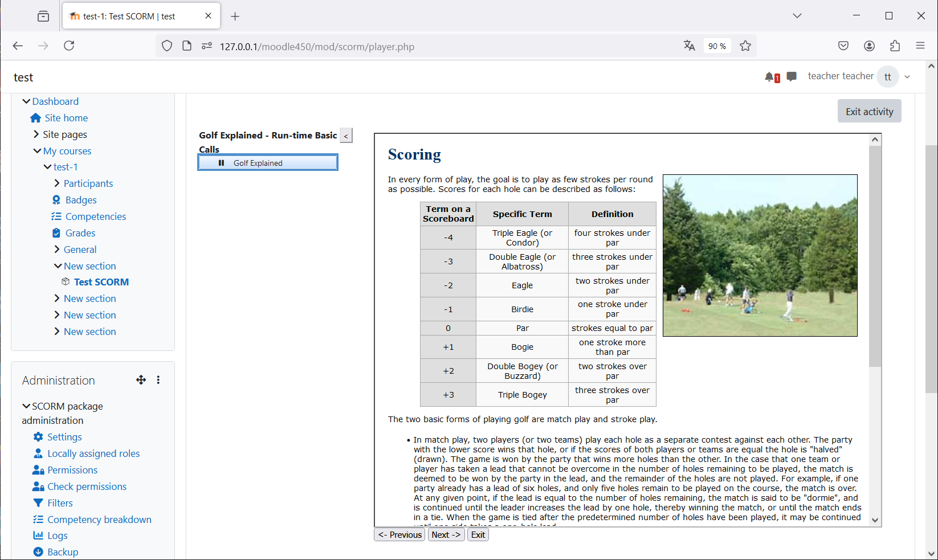Image resolution: width=938 pixels, height=560 pixels.
Task: Expand the General section node
Action: pos(57,250)
